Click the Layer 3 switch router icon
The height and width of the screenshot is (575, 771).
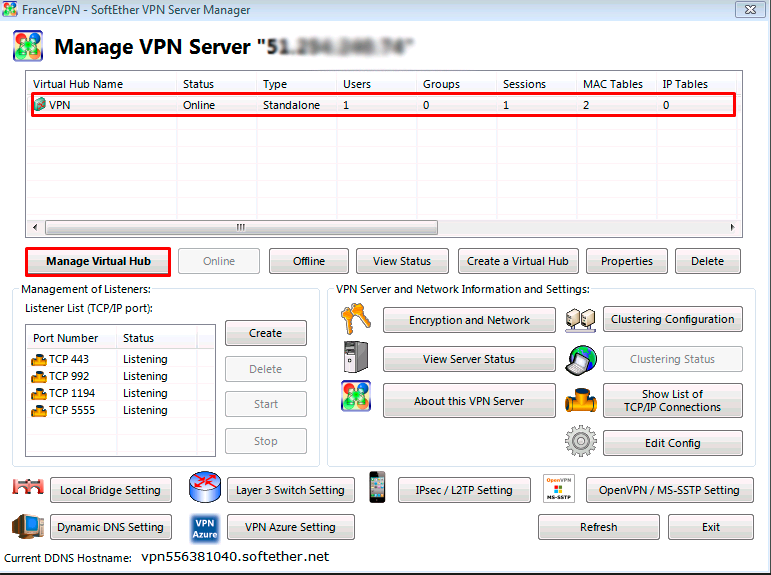pyautogui.click(x=204, y=489)
